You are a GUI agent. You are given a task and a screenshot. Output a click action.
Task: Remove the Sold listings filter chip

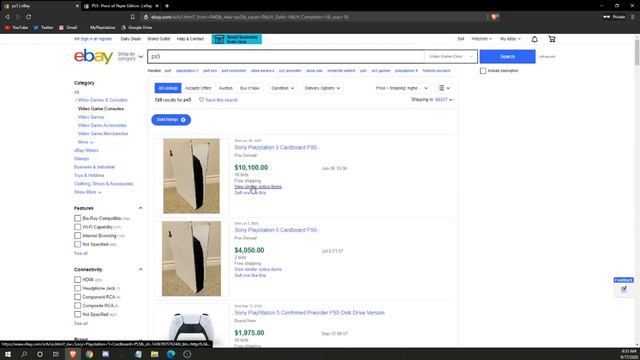183,120
